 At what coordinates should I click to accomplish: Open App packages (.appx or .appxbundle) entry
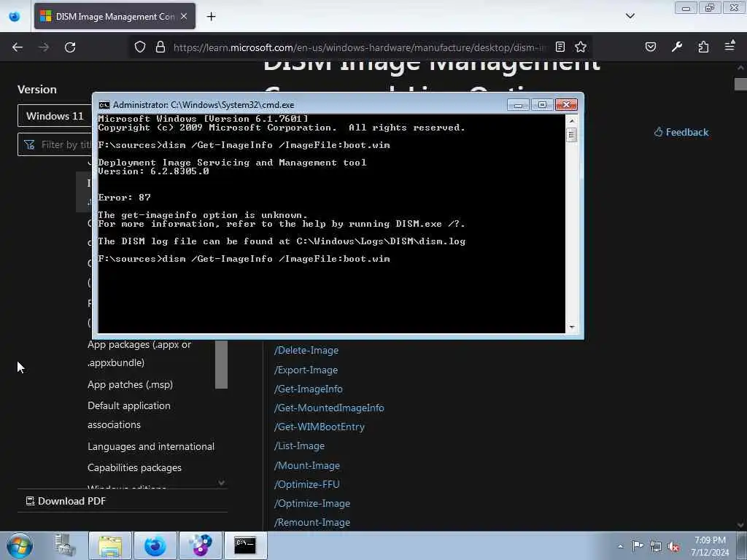pos(139,354)
